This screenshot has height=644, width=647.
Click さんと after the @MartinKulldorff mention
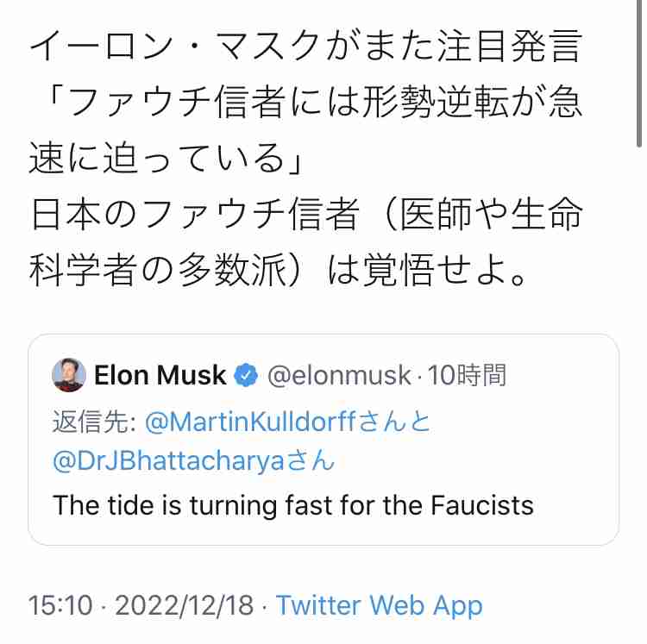[399, 422]
